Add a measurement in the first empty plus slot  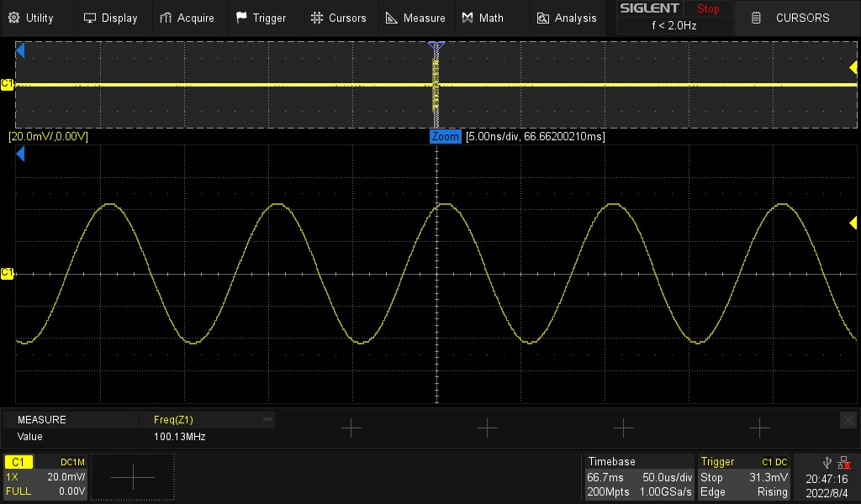[x=351, y=428]
